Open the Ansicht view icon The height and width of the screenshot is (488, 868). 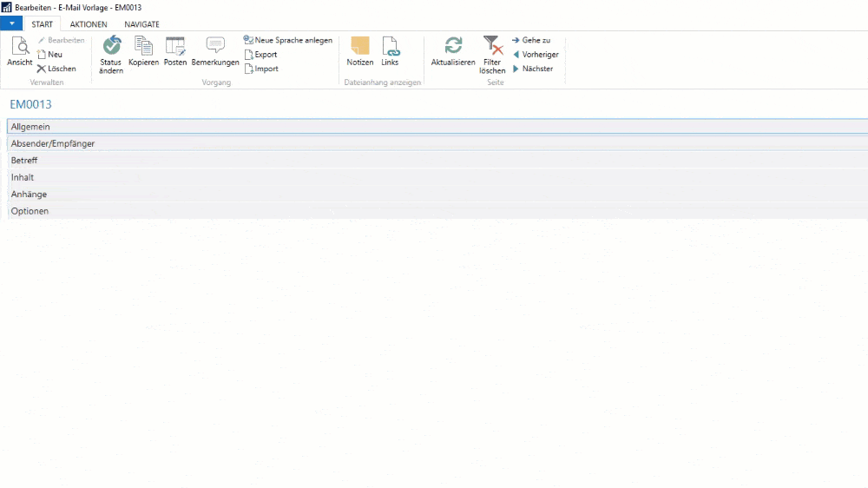click(20, 51)
